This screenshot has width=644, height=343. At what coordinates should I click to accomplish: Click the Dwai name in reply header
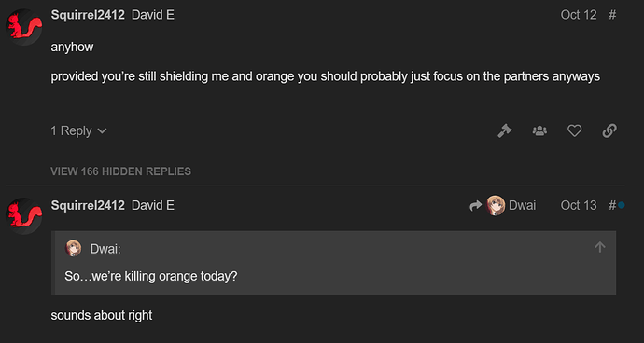[522, 205]
